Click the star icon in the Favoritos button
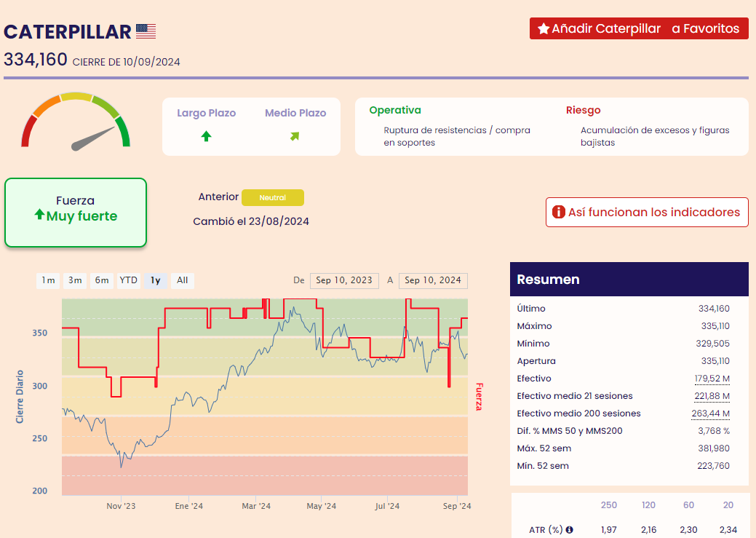 point(544,29)
